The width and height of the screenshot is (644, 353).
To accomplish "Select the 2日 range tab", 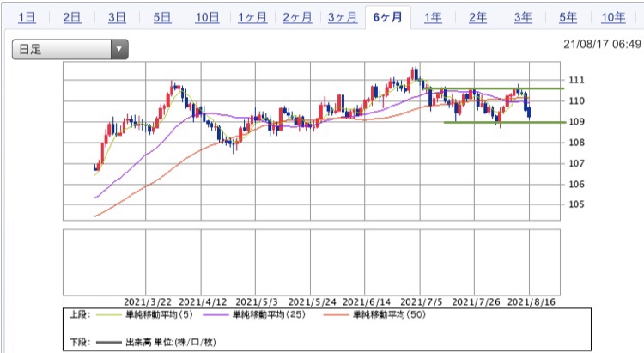I will [72, 17].
